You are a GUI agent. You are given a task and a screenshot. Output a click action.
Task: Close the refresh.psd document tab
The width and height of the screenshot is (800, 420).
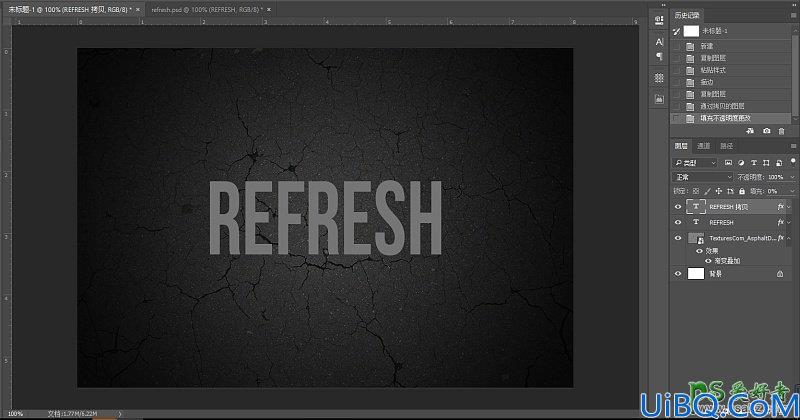click(269, 9)
